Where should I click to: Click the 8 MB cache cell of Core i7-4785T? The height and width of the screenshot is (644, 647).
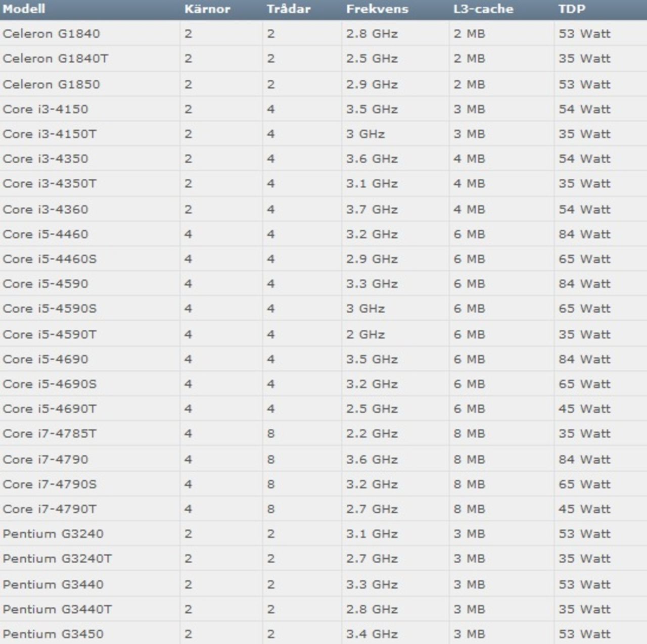(x=468, y=433)
